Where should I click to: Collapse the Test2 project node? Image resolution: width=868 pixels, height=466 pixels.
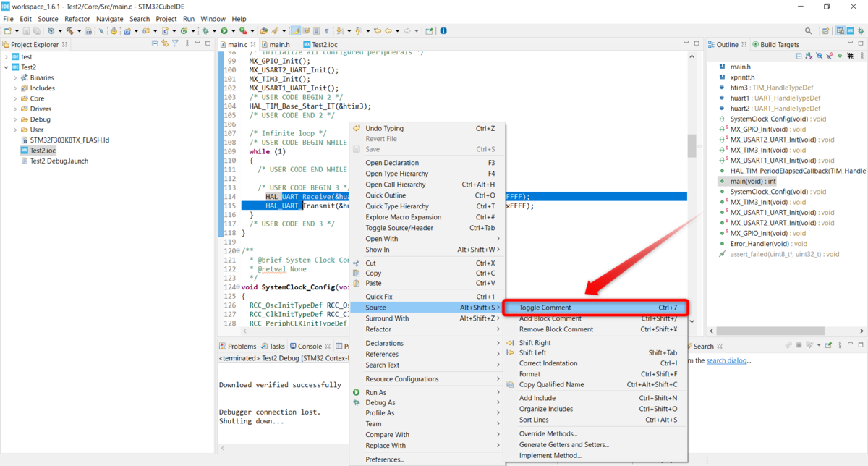pos(6,67)
